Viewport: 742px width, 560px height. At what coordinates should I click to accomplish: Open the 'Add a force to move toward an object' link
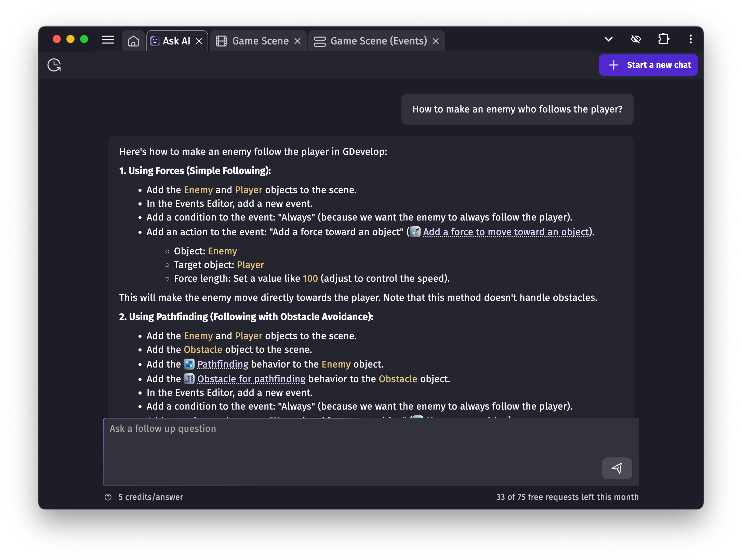[x=506, y=232]
